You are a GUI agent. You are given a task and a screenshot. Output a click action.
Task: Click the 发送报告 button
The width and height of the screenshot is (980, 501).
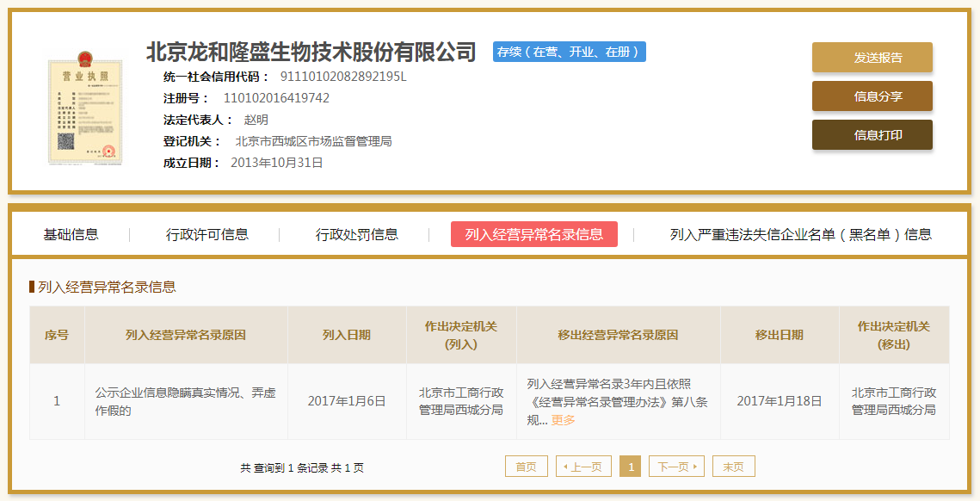click(872, 58)
